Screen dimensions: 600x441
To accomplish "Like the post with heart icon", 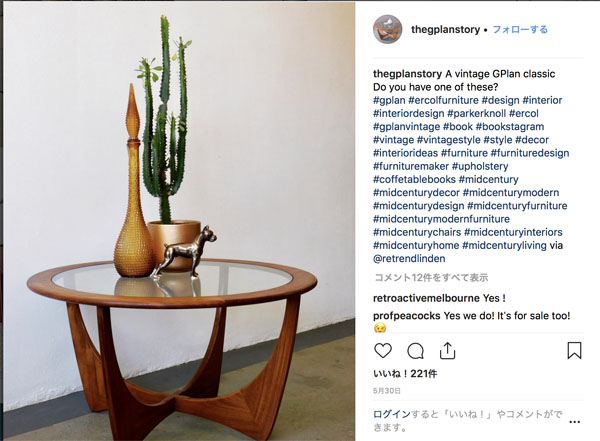I will pos(383,351).
